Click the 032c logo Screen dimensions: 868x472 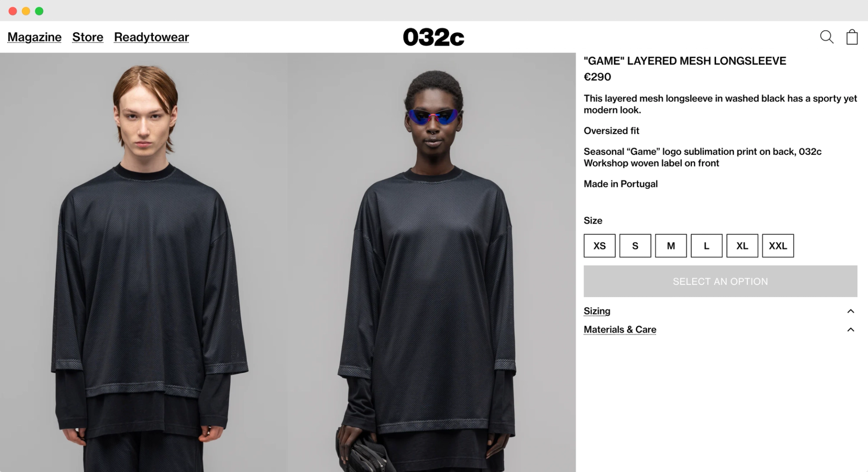pos(433,37)
